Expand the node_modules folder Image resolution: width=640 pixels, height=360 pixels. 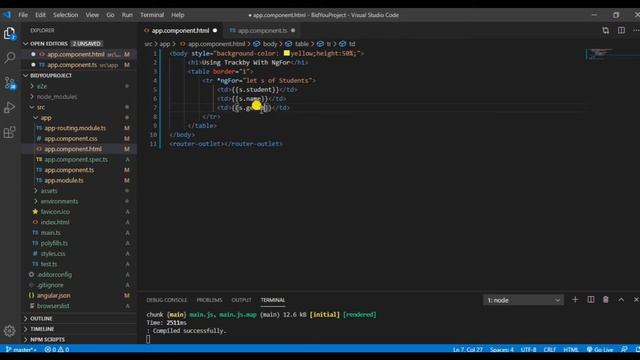pos(79,97)
